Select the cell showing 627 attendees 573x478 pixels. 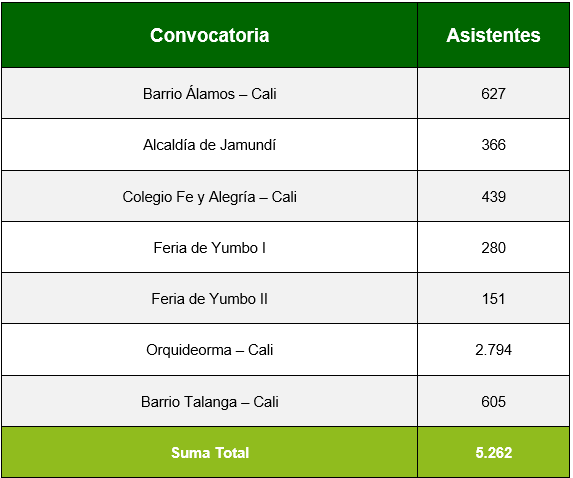pyautogui.click(x=493, y=94)
